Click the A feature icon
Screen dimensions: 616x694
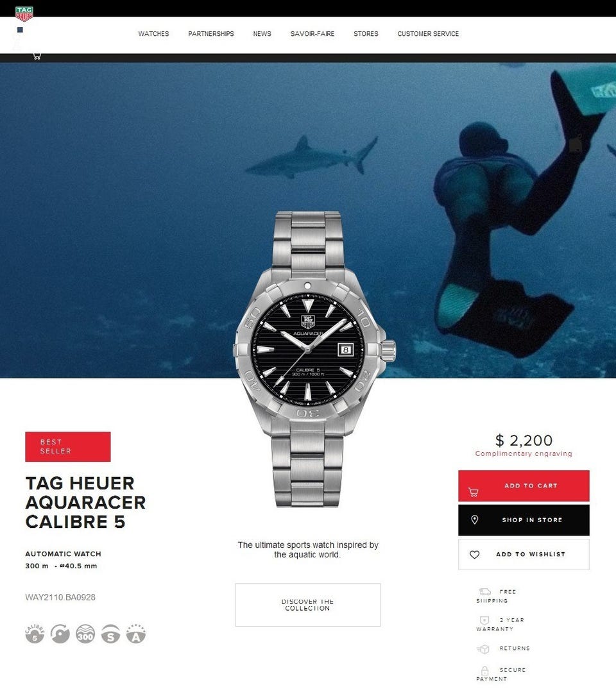click(136, 633)
